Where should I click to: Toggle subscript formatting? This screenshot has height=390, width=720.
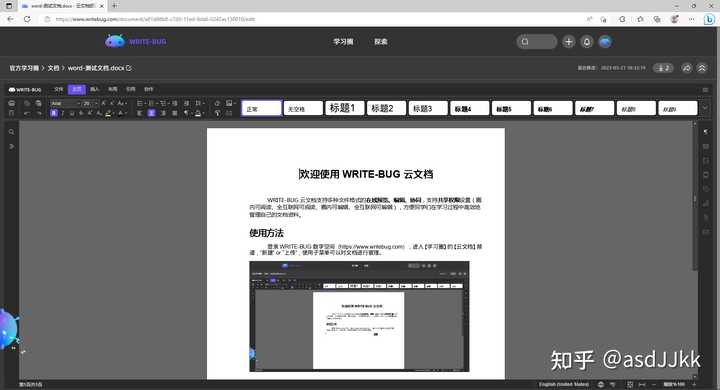(x=99, y=113)
